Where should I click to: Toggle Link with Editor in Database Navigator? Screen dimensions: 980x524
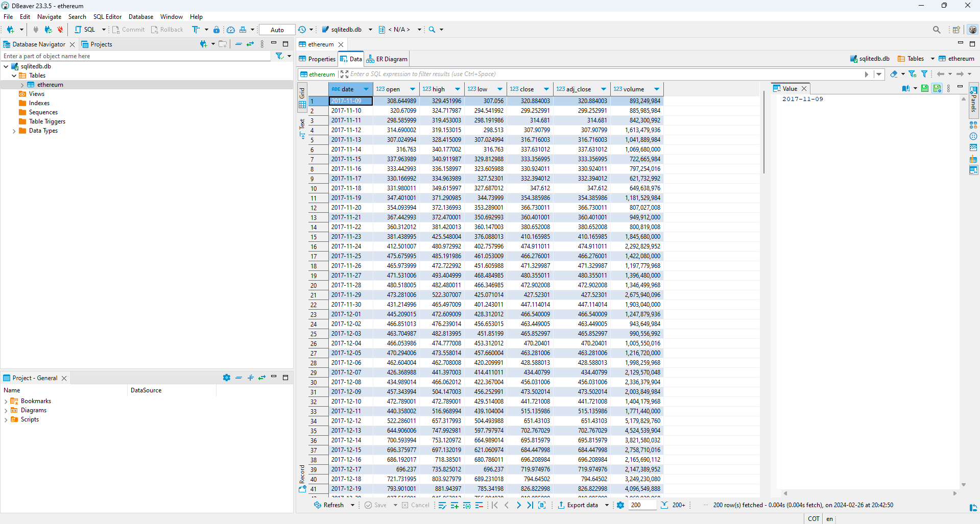point(250,44)
